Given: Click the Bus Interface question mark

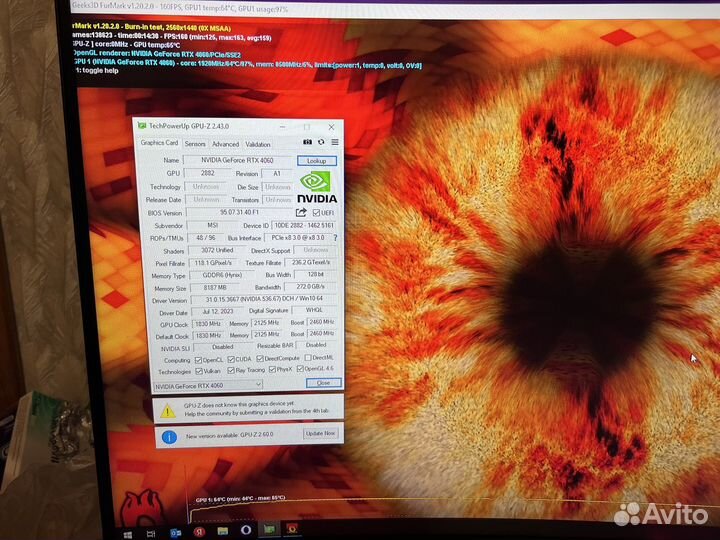Looking at the screenshot, I should pos(335,238).
